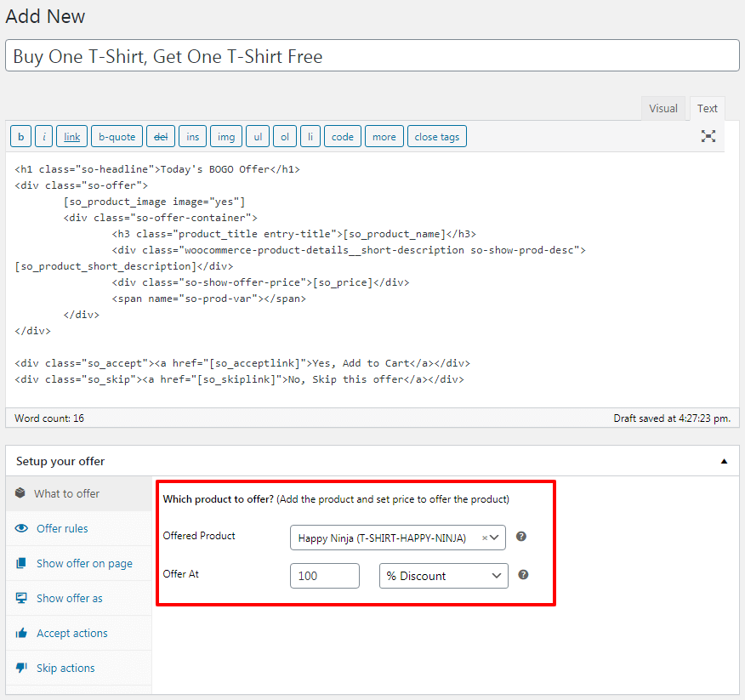The height and width of the screenshot is (700, 745).
Task: Open the Accept actions tab
Action: click(x=79, y=633)
